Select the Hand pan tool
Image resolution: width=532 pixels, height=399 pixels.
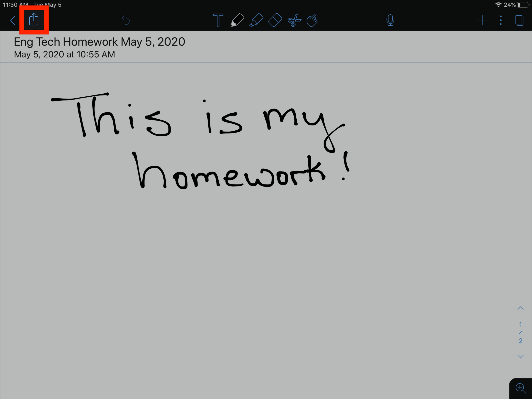[x=312, y=20]
